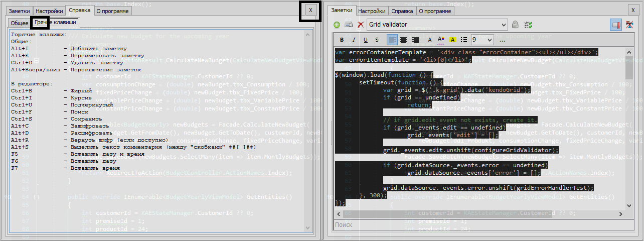Toggle strikethrough formatting
Viewport: 644px width, 241px height.
pyautogui.click(x=377, y=40)
